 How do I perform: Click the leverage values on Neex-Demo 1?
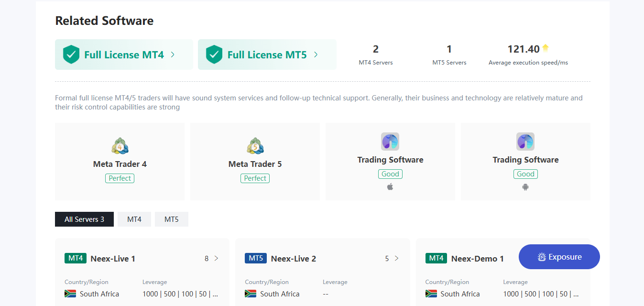click(541, 294)
